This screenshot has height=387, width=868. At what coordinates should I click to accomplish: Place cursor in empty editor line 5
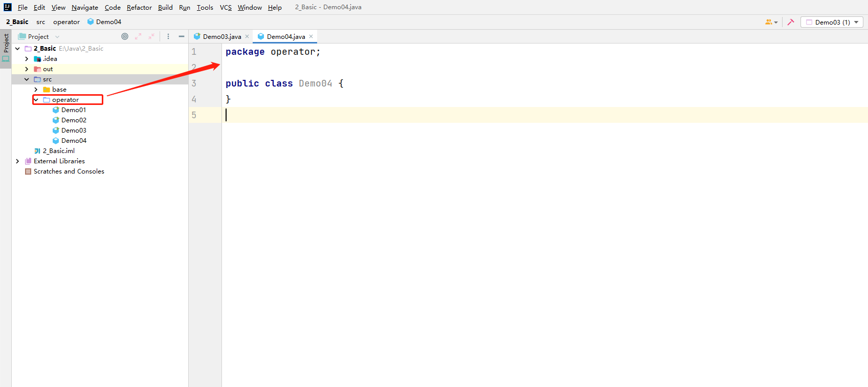(545, 115)
